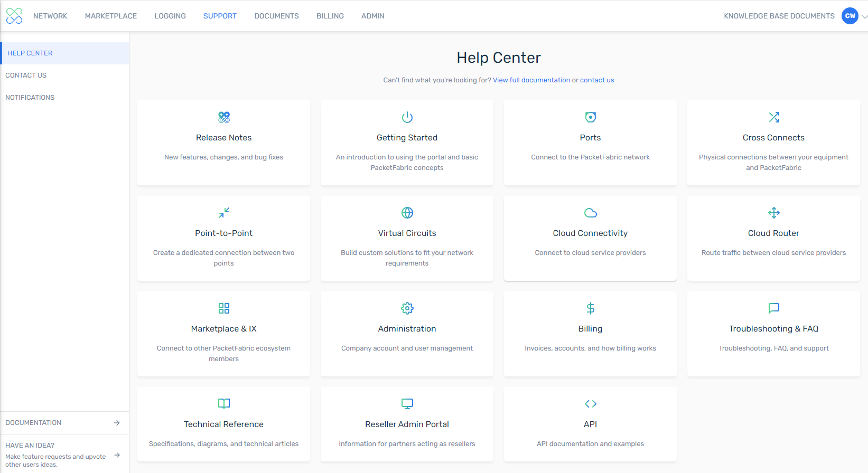Open the Have an Idea sidebar link

64,454
